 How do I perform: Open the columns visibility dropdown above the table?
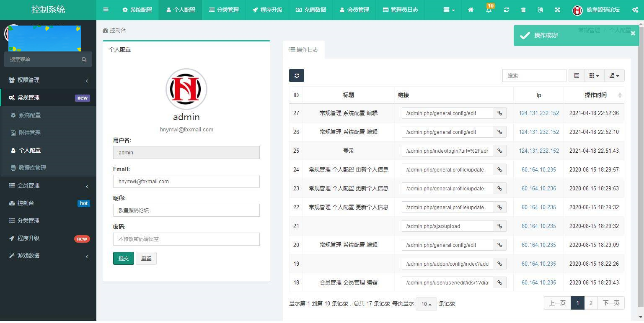[x=593, y=75]
